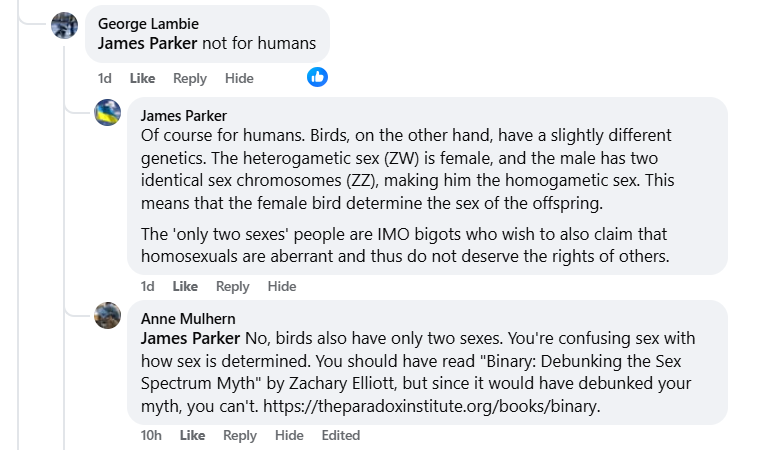Hide James Parker's comment
This screenshot has width=768, height=450.
[x=282, y=286]
